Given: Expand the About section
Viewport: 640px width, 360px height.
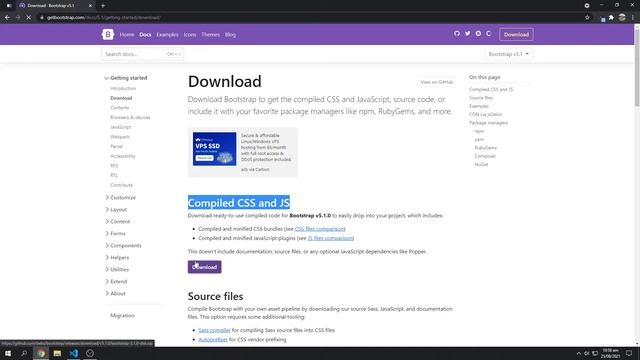Looking at the screenshot, I should coord(116,293).
